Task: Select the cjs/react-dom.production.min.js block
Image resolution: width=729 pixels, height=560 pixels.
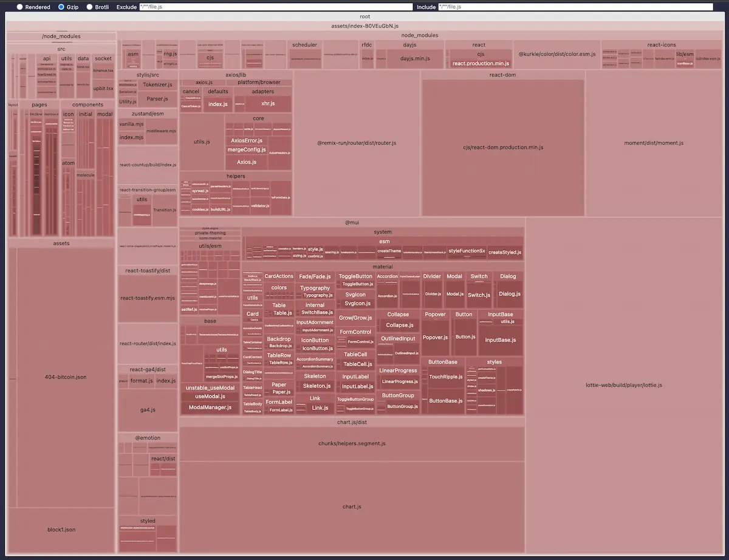Action: click(x=503, y=147)
